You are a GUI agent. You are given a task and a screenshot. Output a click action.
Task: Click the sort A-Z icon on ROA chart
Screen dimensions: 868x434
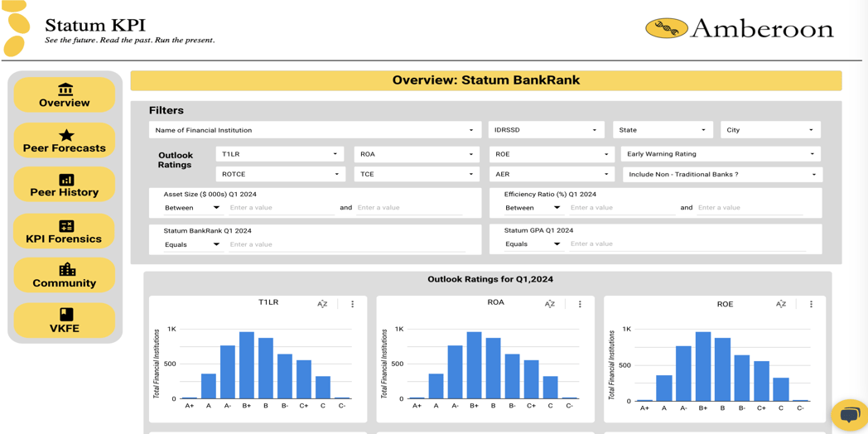(x=549, y=304)
